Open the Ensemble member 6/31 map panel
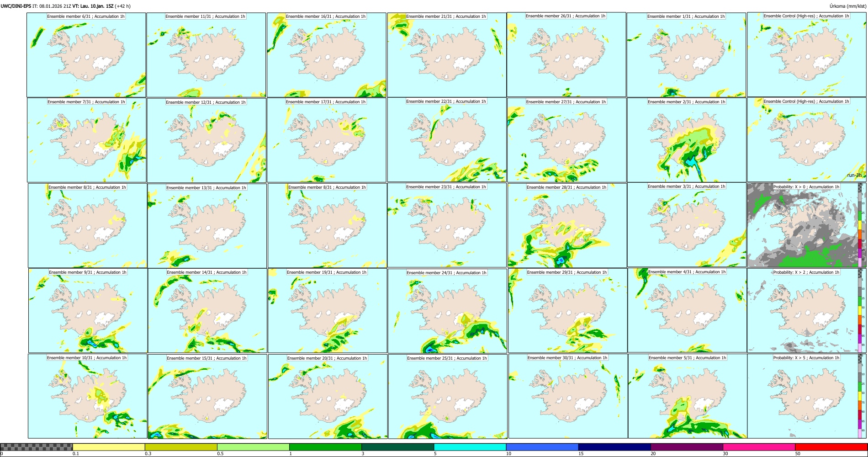The height and width of the screenshot is (457, 868). click(x=86, y=55)
